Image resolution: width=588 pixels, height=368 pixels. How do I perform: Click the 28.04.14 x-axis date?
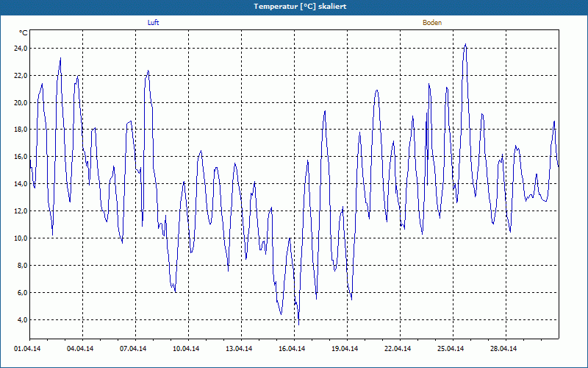point(503,349)
